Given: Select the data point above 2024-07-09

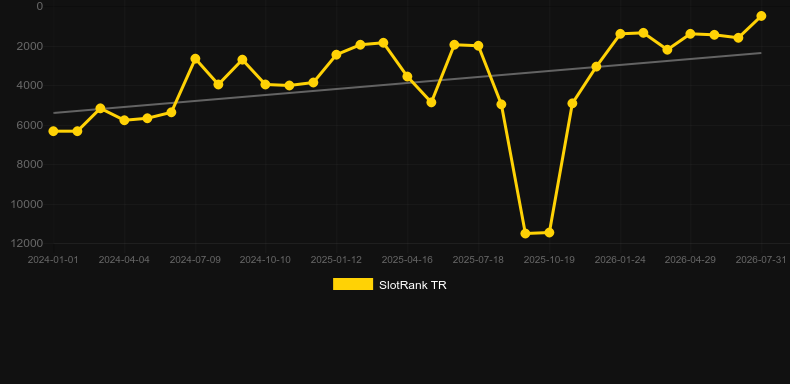Looking at the screenshot, I should 195,59.
